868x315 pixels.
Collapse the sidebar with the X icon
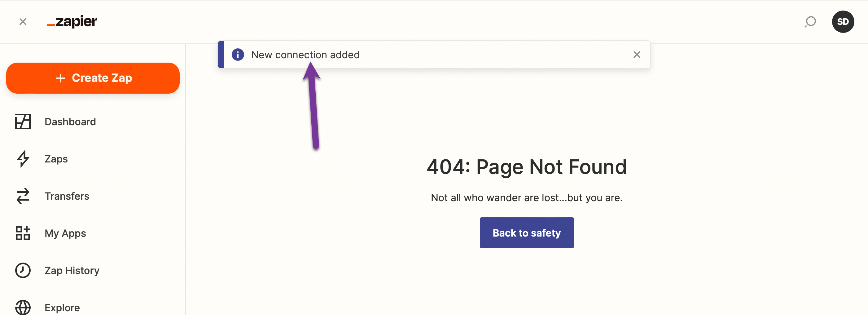pyautogui.click(x=23, y=22)
